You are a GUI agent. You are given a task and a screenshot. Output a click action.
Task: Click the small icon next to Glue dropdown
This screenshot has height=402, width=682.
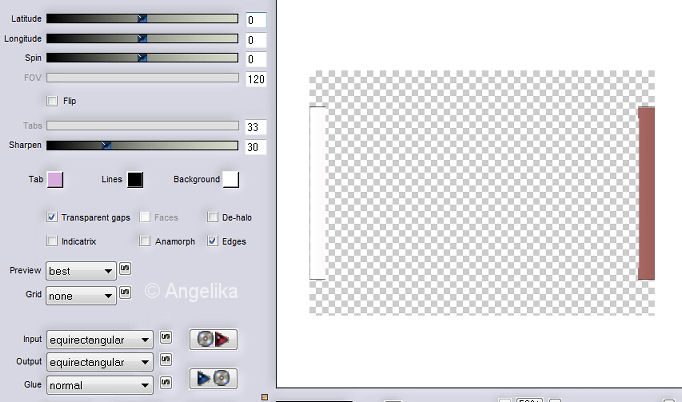166,382
